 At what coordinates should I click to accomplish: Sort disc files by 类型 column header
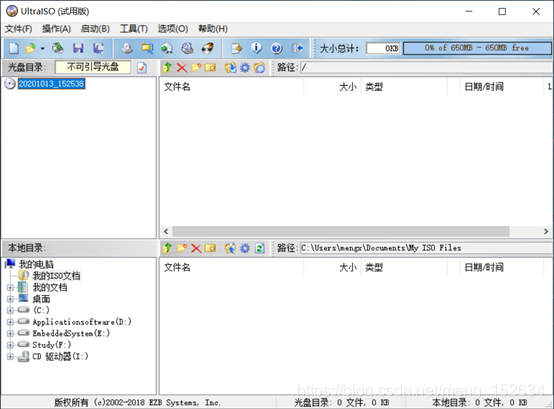point(404,87)
